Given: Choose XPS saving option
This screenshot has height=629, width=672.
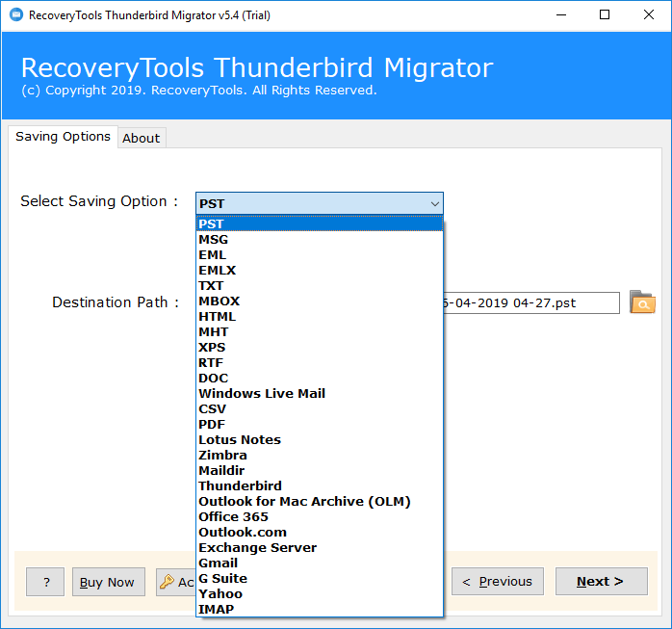Looking at the screenshot, I should click(x=320, y=348).
